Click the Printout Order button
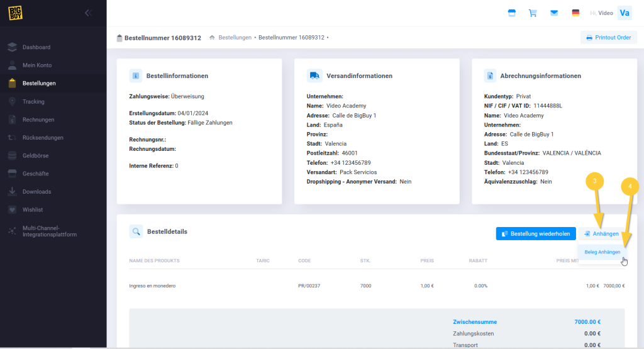This screenshot has height=349, width=644. pos(608,38)
